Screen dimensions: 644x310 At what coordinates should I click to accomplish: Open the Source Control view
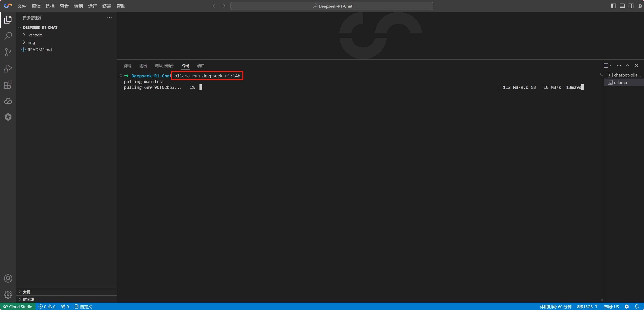click(x=8, y=52)
